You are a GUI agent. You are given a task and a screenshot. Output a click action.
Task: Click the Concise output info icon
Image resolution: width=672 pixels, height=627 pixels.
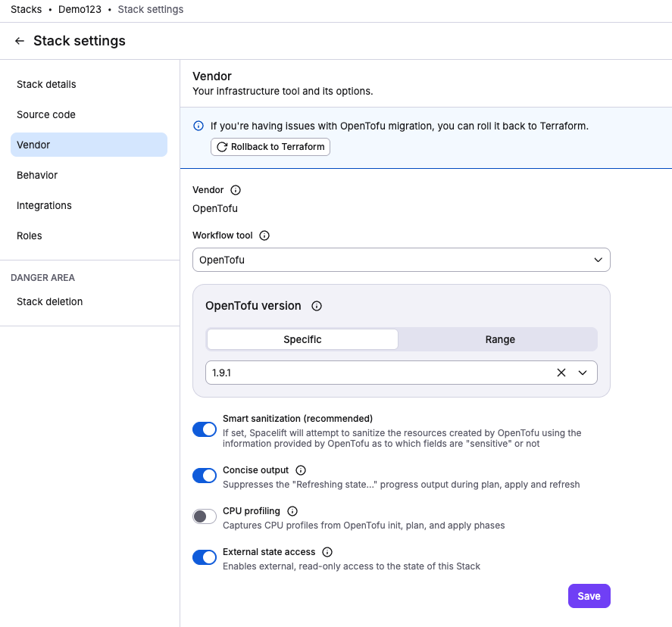click(x=301, y=470)
